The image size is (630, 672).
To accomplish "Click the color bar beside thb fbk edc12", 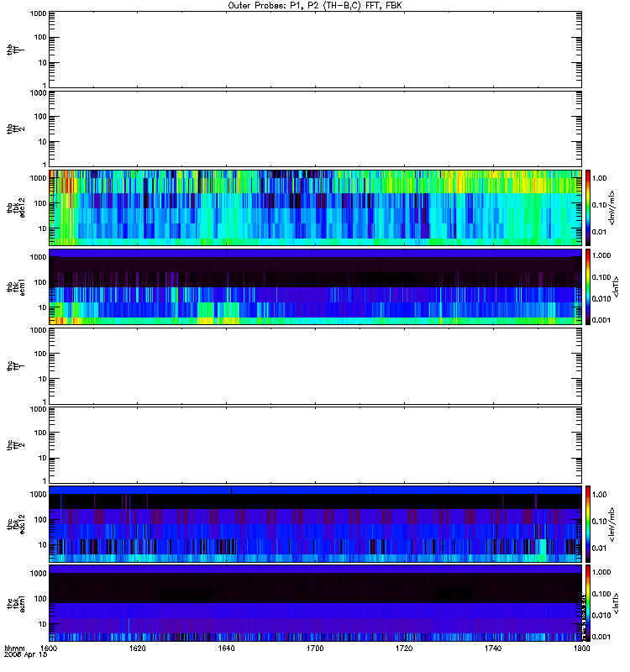I will (588, 207).
